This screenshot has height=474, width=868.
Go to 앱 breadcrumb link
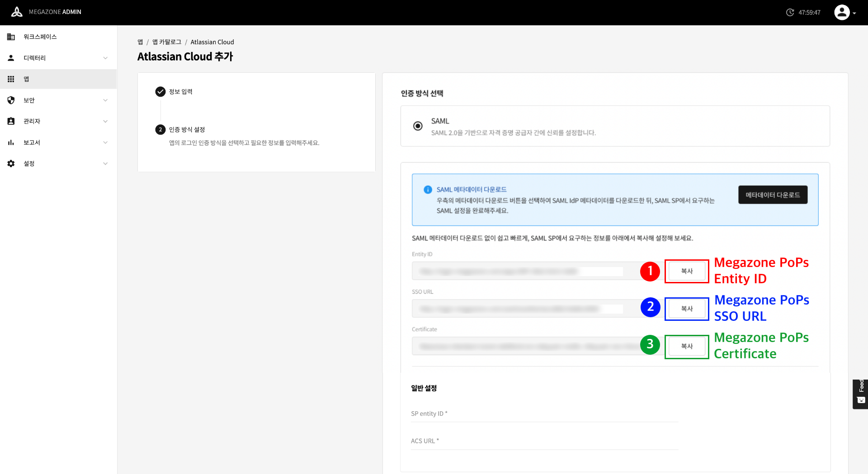(x=140, y=42)
